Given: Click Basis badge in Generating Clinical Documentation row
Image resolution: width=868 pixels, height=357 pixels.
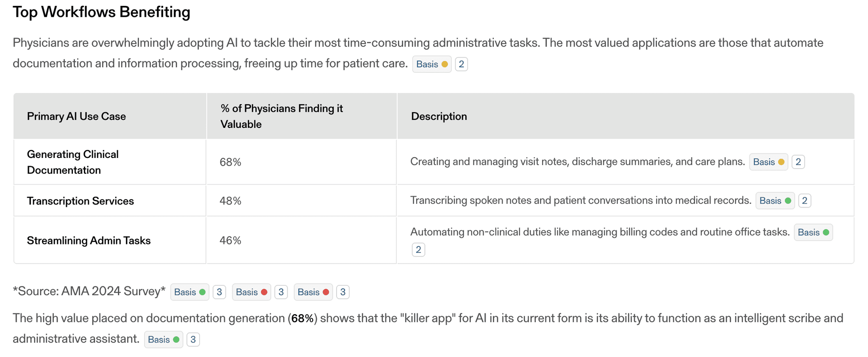Looking at the screenshot, I should click(768, 162).
